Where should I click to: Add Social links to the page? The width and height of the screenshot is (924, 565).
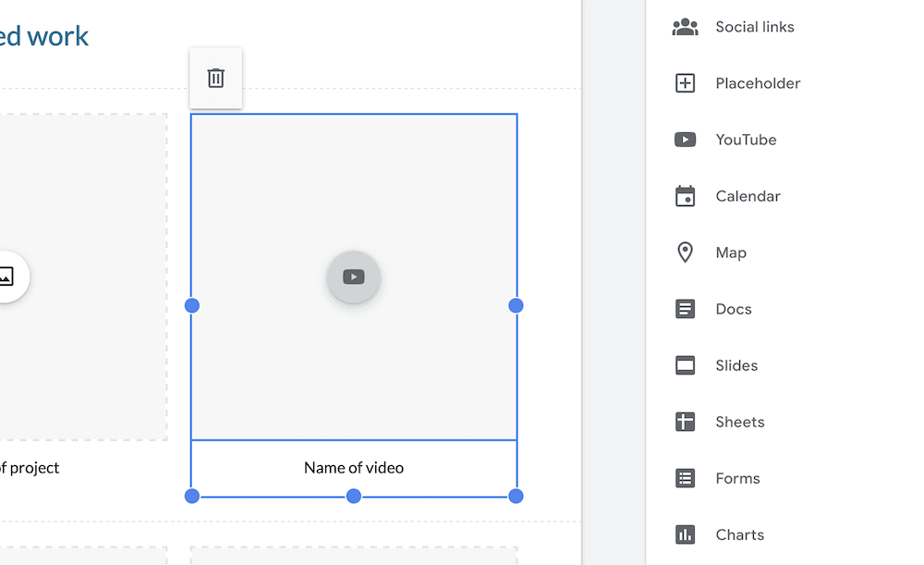tap(754, 27)
